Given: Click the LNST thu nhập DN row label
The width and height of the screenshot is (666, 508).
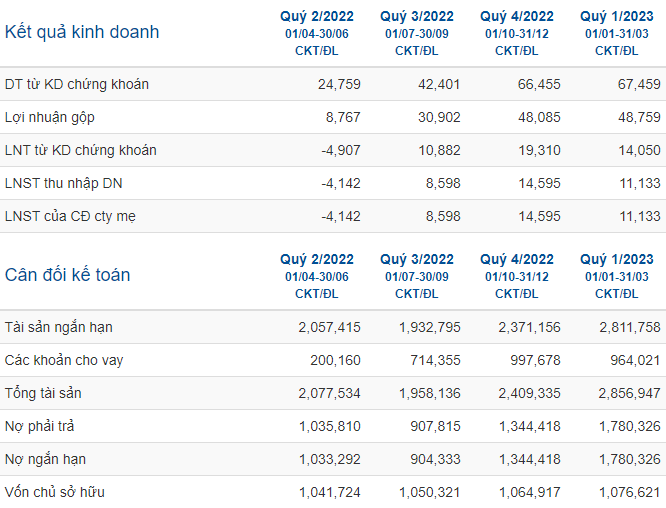Looking at the screenshot, I should pos(64,183).
